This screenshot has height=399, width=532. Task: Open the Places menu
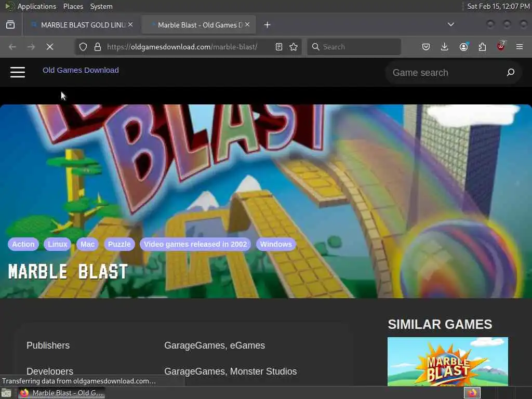click(73, 6)
